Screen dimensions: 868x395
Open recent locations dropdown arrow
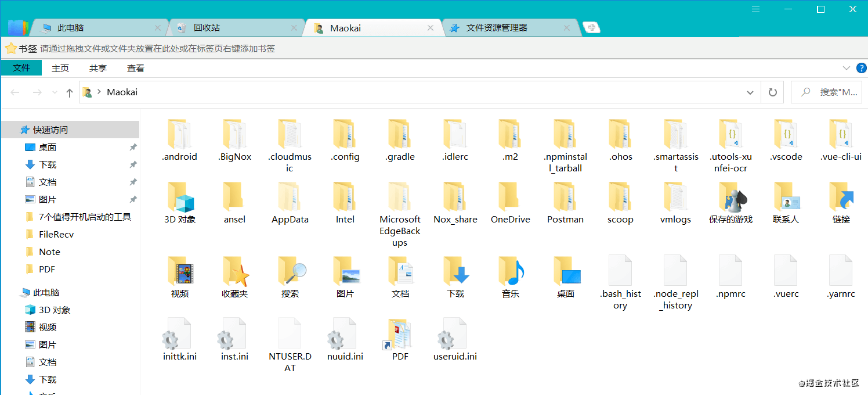[x=55, y=92]
